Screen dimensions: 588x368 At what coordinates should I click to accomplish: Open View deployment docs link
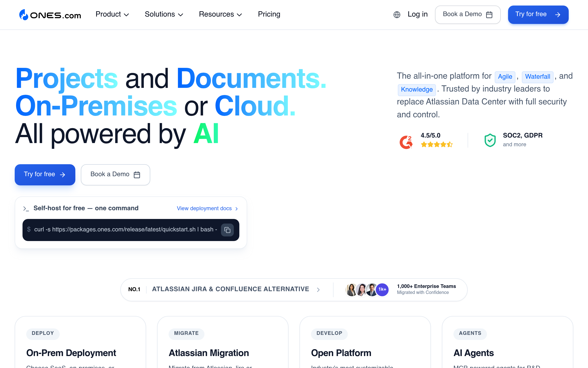pyautogui.click(x=207, y=209)
